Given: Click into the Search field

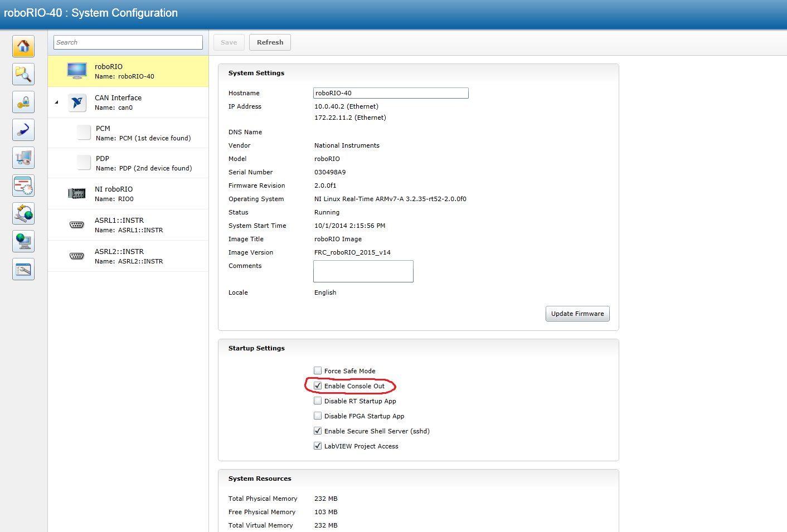Looking at the screenshot, I should coord(128,42).
